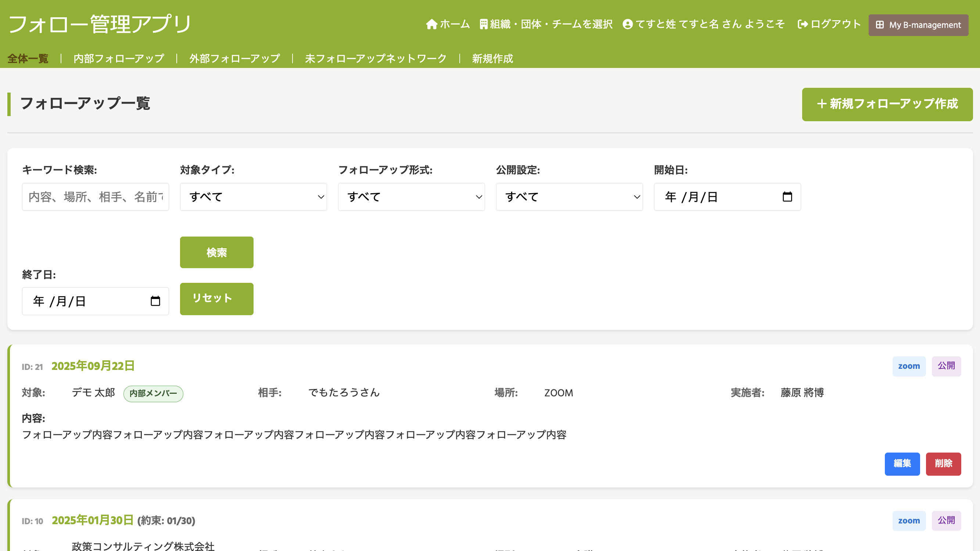Viewport: 980px width, 551px height.
Task: Open the calendar picker icon for 終了日
Action: [x=155, y=301]
